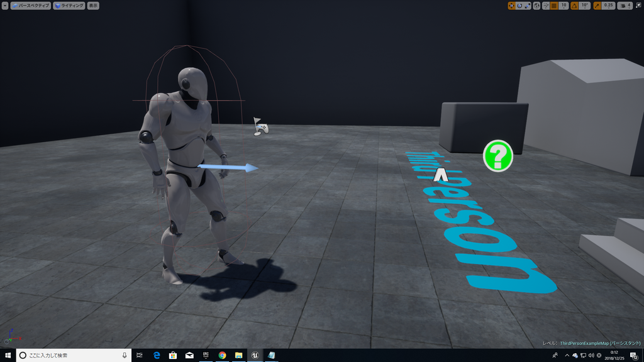The height and width of the screenshot is (362, 644).
Task: Open viewport options dropdown arrow at top-left
Action: coord(5,6)
